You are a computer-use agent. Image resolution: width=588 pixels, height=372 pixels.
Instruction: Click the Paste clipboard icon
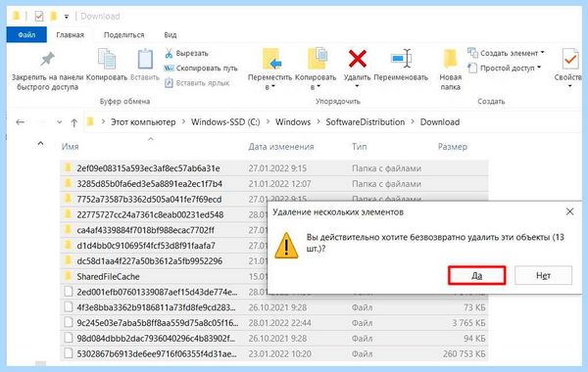pos(145,59)
